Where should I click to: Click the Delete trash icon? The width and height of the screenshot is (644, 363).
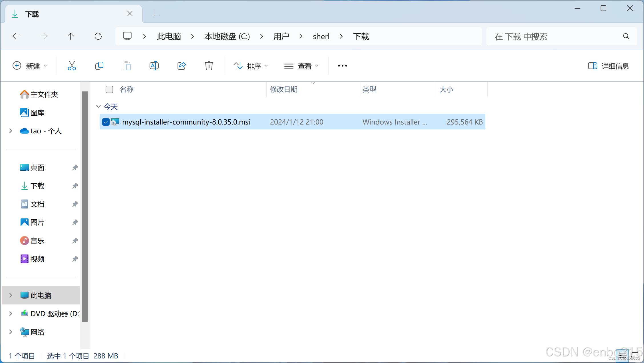(209, 66)
